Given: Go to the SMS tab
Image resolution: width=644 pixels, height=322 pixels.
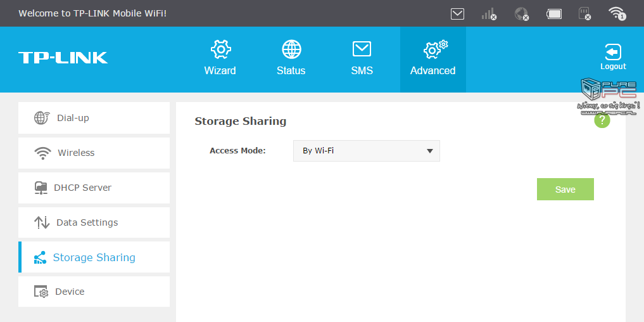Looking at the screenshot, I should pos(362,59).
